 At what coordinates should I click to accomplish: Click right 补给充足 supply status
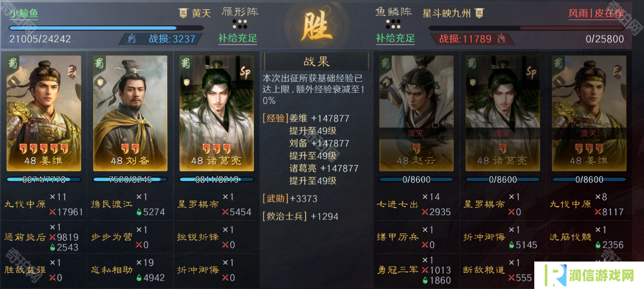pyautogui.click(x=396, y=38)
